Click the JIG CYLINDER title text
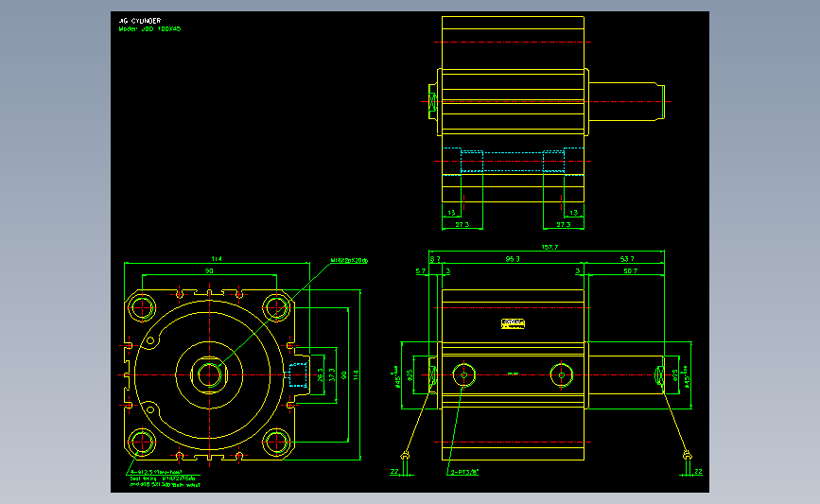The height and width of the screenshot is (504, 820). click(x=140, y=21)
